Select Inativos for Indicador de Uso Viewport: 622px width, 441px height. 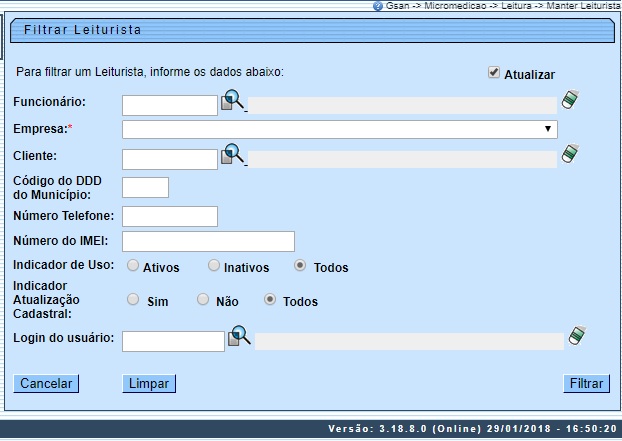point(214,266)
